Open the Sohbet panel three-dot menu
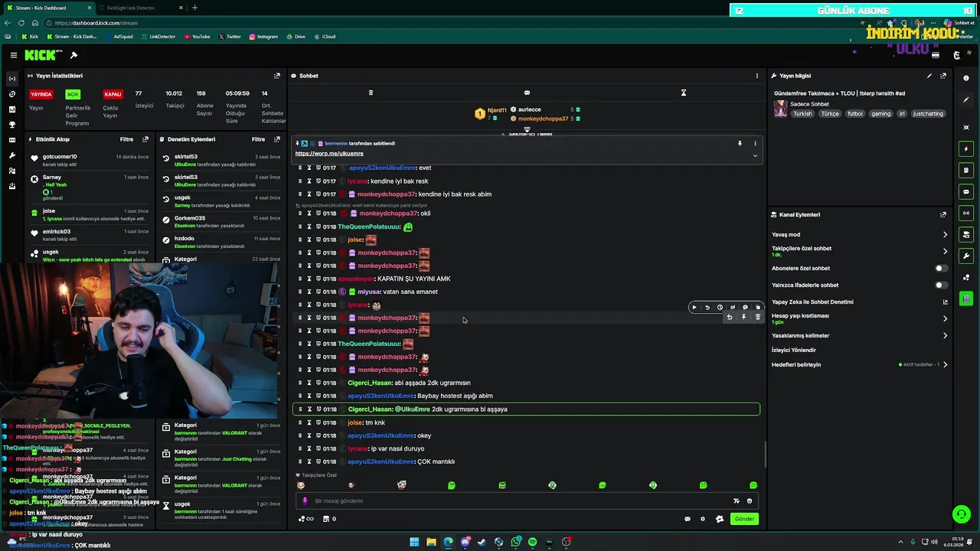This screenshot has width=980, height=551. 757,76
